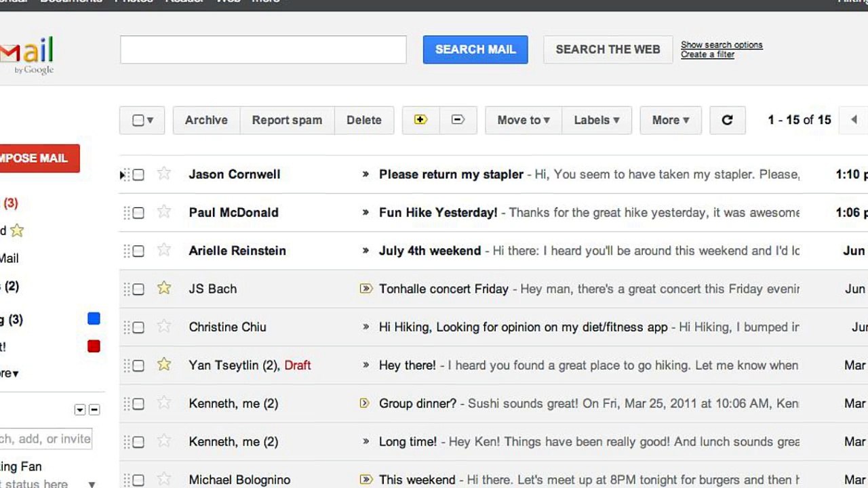Screen dimensions: 868x488
Task: Toggle importance marker on Paul McDonald email
Action: (366, 212)
